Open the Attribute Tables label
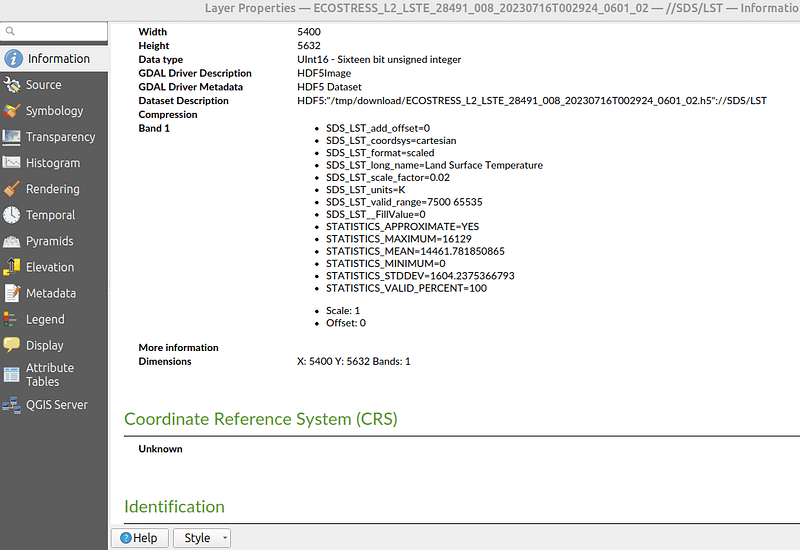The height and width of the screenshot is (550, 800). (50, 374)
